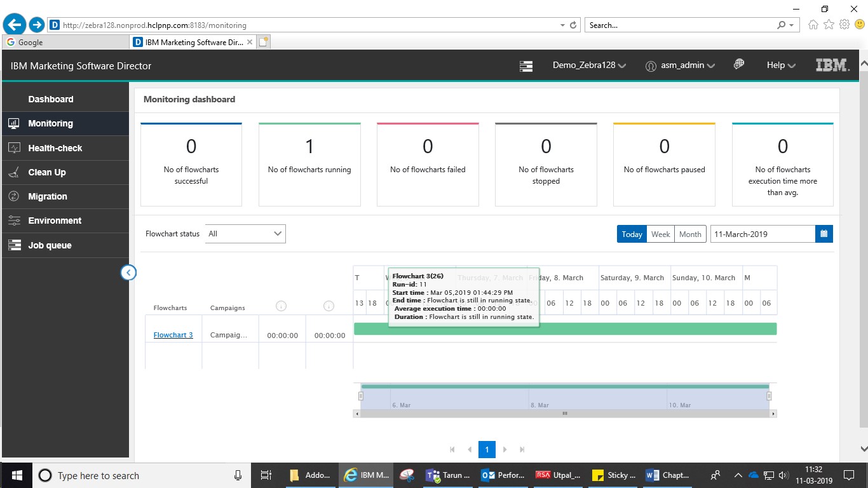
Task: Open browser settings gear icon
Action: tap(844, 25)
